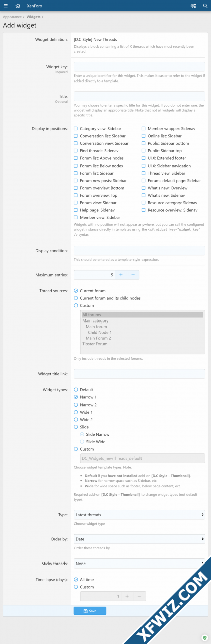This screenshot has width=211, height=644.
Task: Open the Sticky threads dropdown
Action: pos(139,563)
